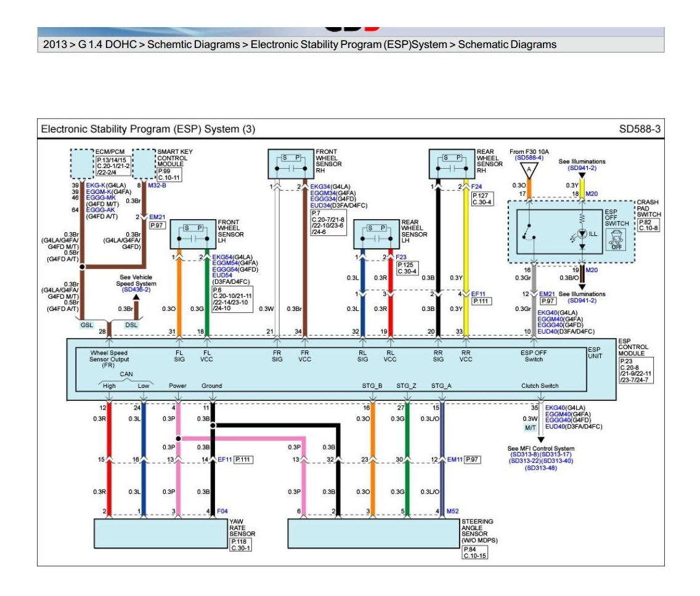Viewport: 700px width, 596px height.
Task: Open the P.125 C.30-4 page reference
Action: pos(407,268)
